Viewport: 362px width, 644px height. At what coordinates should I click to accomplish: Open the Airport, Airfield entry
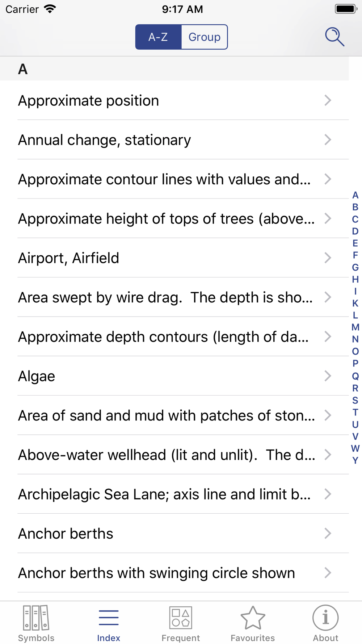(x=174, y=258)
